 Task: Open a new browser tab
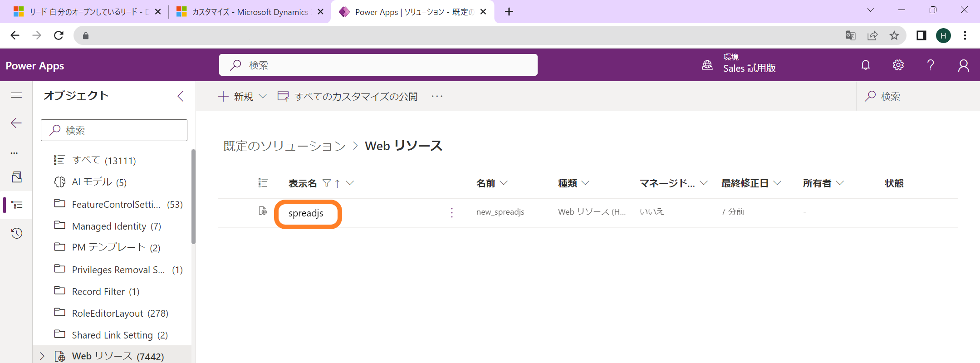[x=509, y=12]
